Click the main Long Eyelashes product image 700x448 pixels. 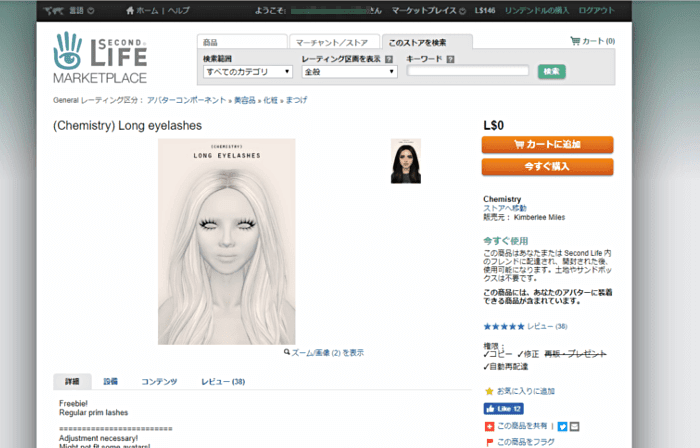click(x=226, y=241)
